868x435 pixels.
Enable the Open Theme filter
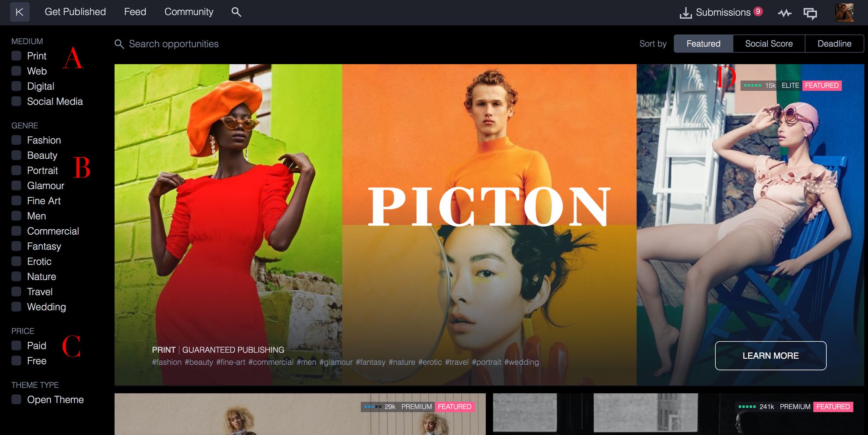pyautogui.click(x=16, y=399)
